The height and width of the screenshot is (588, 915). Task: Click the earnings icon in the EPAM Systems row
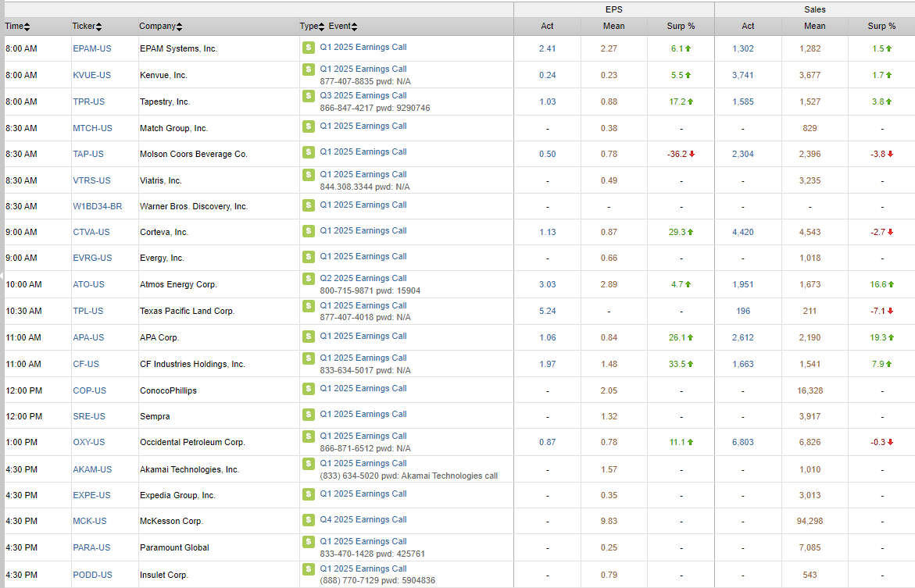pos(309,48)
